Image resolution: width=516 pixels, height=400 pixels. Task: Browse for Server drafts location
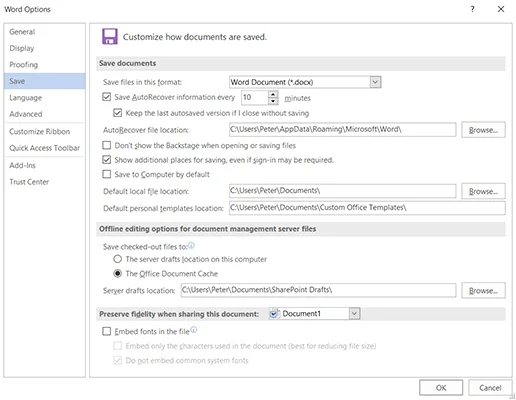coord(483,290)
